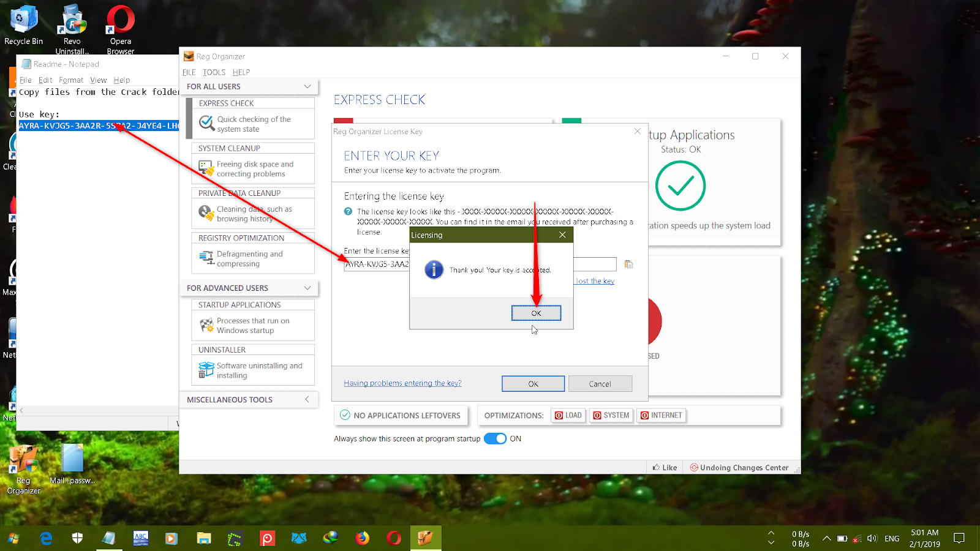The height and width of the screenshot is (551, 980).
Task: Click the 'lost the key' link
Action: pyautogui.click(x=595, y=281)
